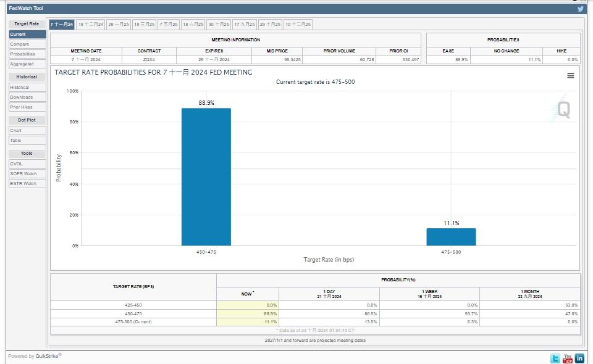This screenshot has height=364, width=593.
Task: Click the QuikStrike link in footer
Action: click(48, 356)
